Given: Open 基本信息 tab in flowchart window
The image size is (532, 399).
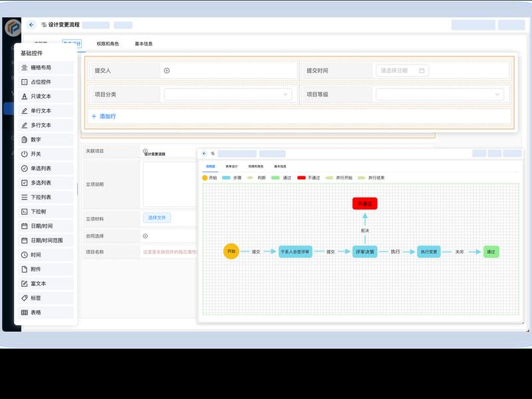Looking at the screenshot, I should [280, 167].
